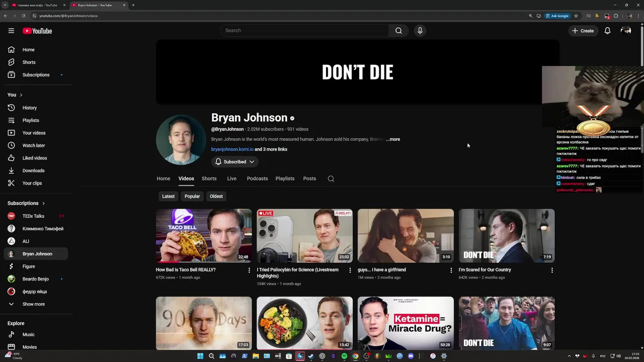Play 90 Days video thumbnail
Viewport: 644px width, 362px height.
coord(204,323)
